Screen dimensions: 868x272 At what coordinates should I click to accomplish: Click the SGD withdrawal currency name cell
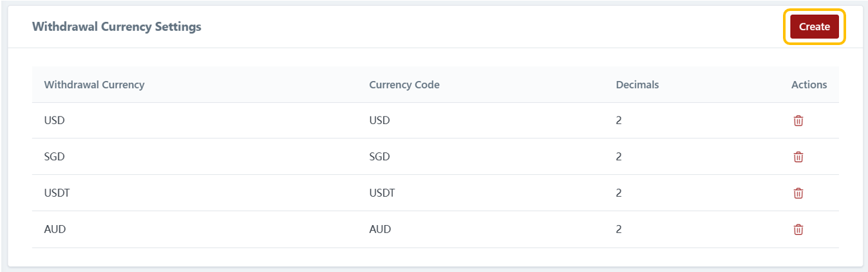[x=55, y=156]
